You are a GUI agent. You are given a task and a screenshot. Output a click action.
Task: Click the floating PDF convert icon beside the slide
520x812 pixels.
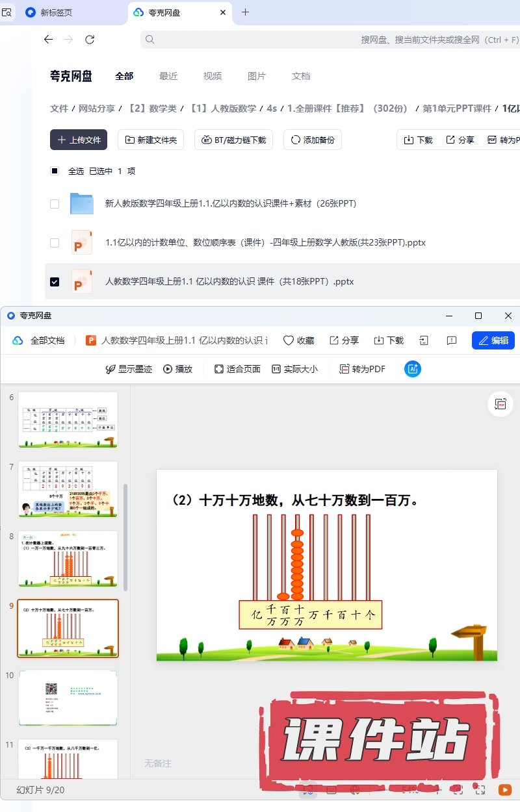[500, 404]
